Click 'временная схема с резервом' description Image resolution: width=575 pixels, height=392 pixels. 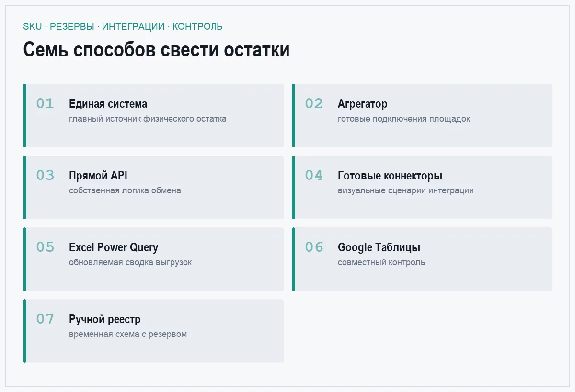coord(128,334)
